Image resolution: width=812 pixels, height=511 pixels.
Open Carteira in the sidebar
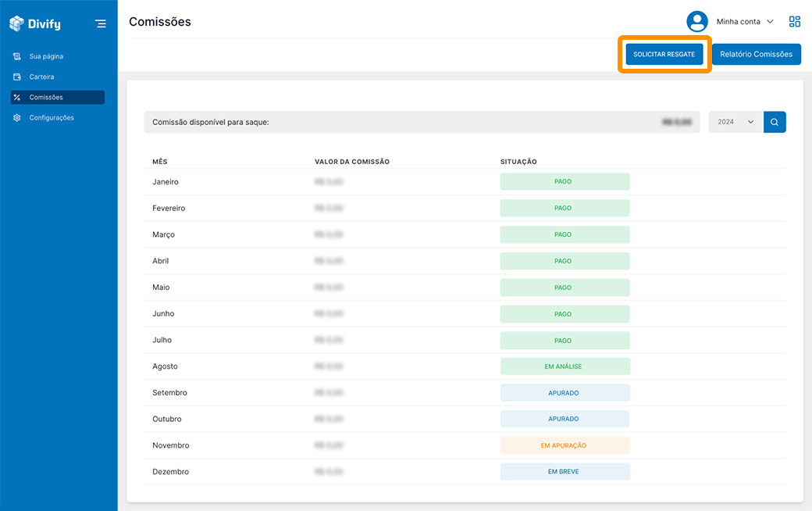[41, 77]
